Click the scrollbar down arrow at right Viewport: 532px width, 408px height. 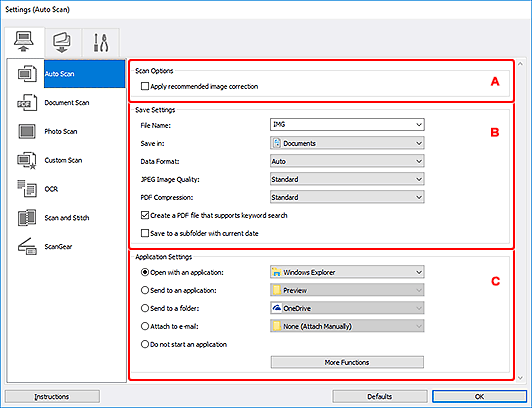tap(520, 377)
